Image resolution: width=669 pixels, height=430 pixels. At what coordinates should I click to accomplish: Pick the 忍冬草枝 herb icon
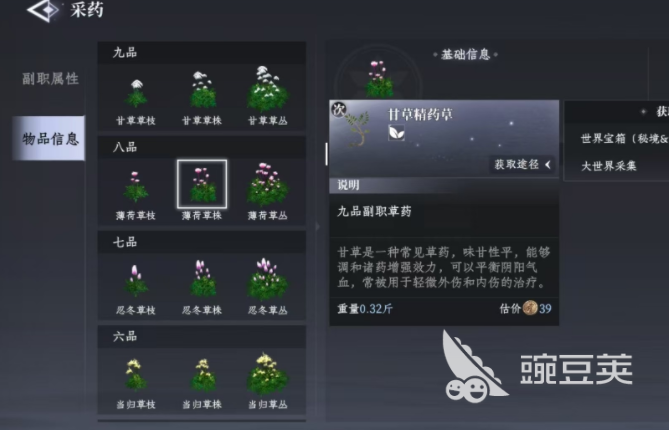coord(136,281)
